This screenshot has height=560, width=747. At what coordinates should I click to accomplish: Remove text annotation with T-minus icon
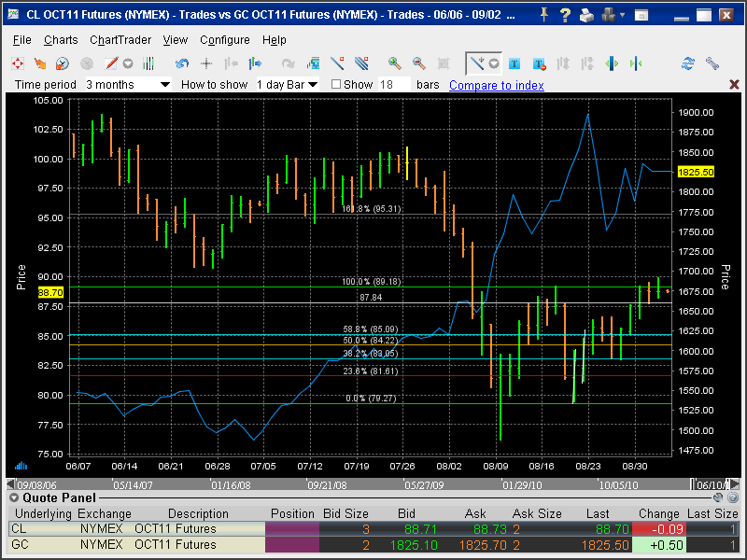[x=539, y=63]
